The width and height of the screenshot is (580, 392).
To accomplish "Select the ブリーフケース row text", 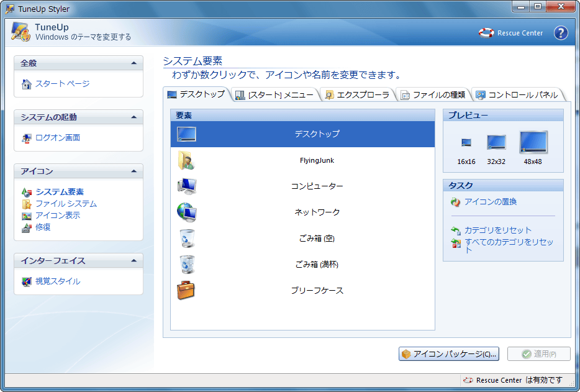I will coord(317,291).
